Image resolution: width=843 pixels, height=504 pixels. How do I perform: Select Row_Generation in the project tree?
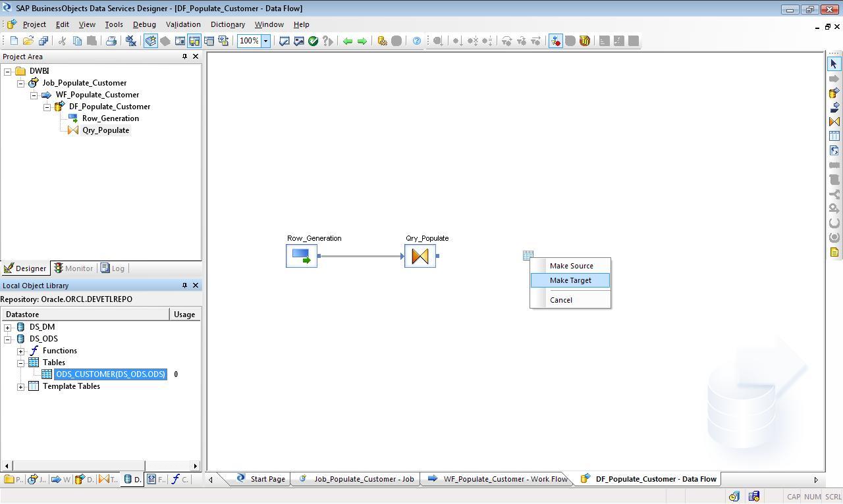(110, 118)
